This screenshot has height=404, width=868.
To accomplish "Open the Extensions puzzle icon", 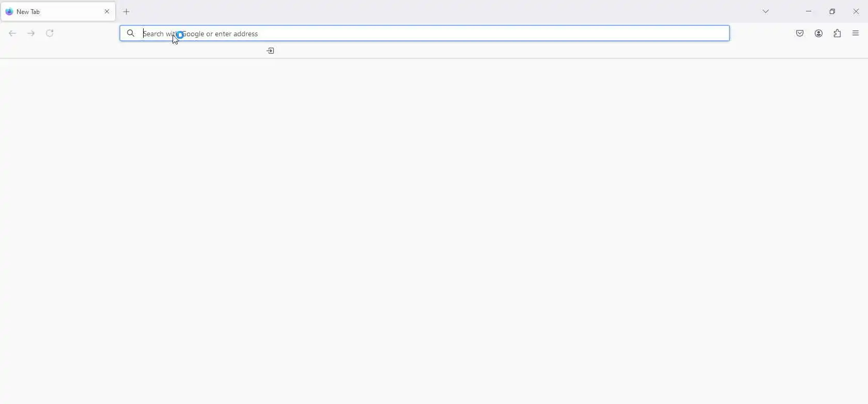I will [x=837, y=34].
